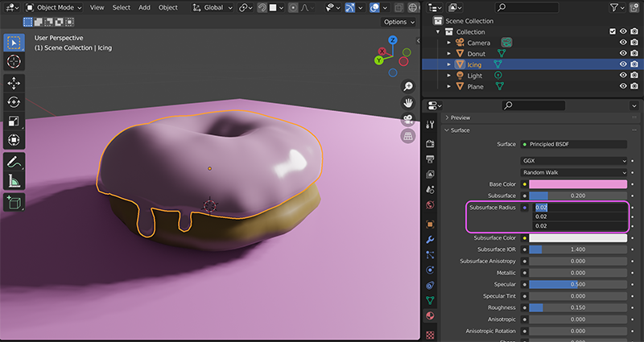Open the Texture properties tab
The image size is (644, 342).
(430, 335)
